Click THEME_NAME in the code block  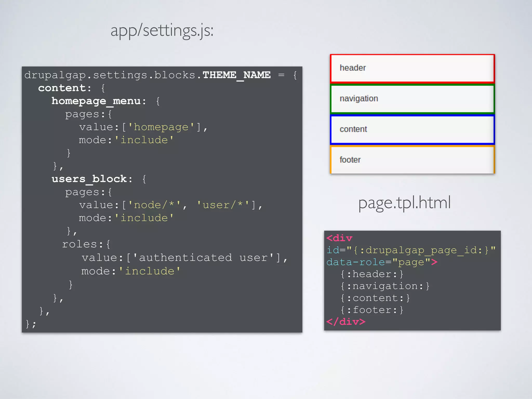(x=236, y=75)
